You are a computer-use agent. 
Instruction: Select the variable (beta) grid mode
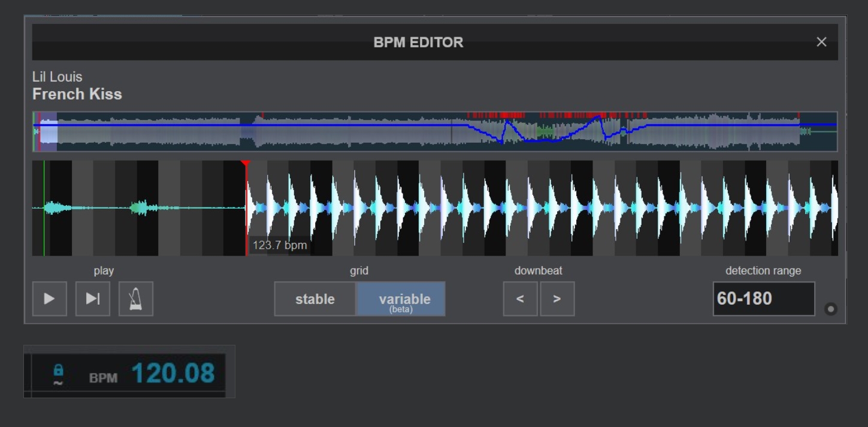pyautogui.click(x=401, y=299)
